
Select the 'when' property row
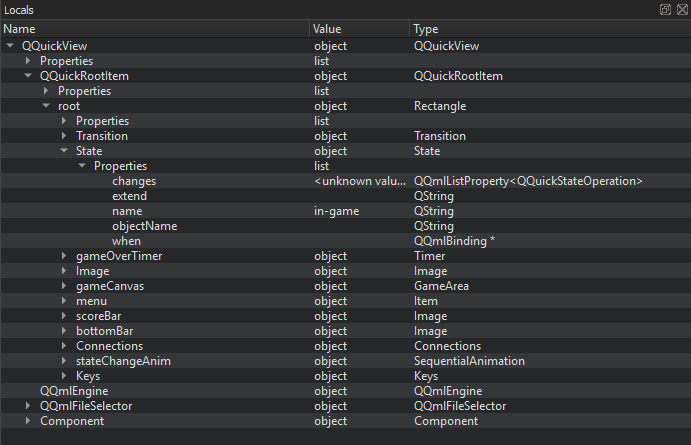[x=126, y=241]
